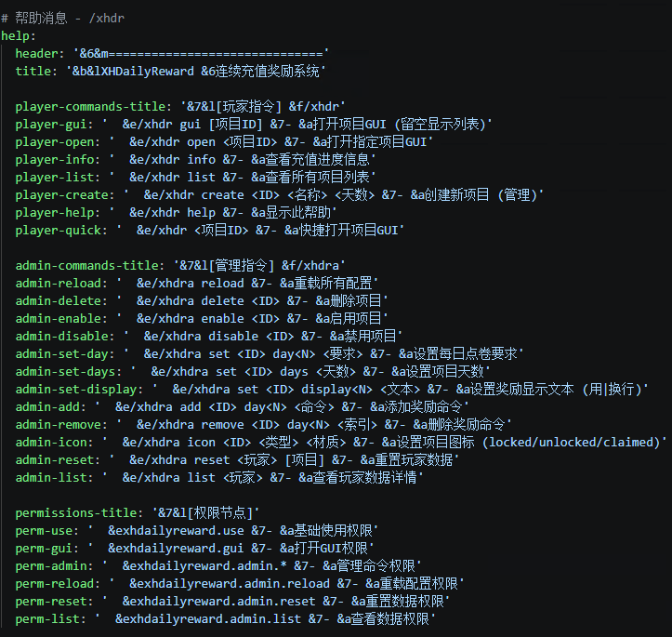This screenshot has width=672, height=637.
Task: Click the 'admin-disable' key
Action: [61, 336]
